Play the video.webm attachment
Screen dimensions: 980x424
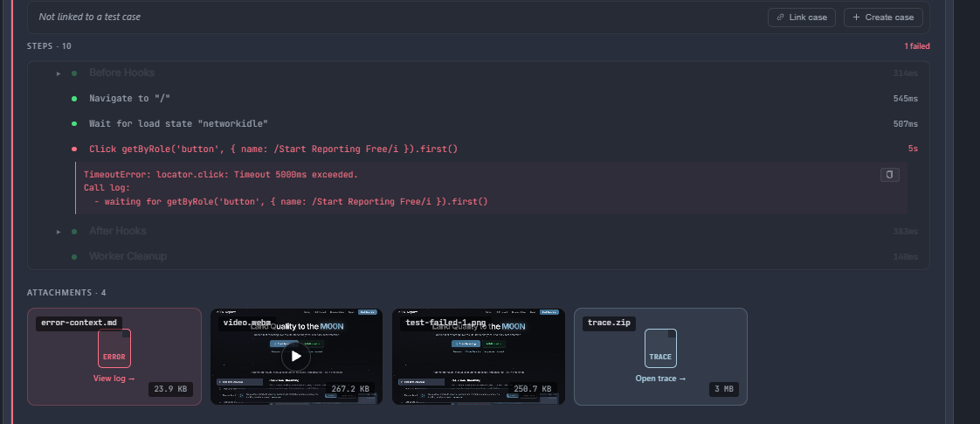295,357
